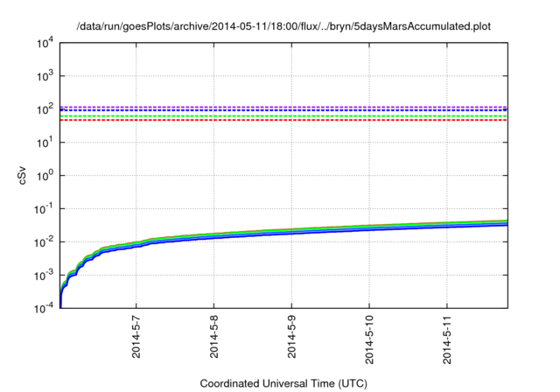The height and width of the screenshot is (392, 560).
Task: Click the red dashed threshold line
Action: (x=283, y=121)
